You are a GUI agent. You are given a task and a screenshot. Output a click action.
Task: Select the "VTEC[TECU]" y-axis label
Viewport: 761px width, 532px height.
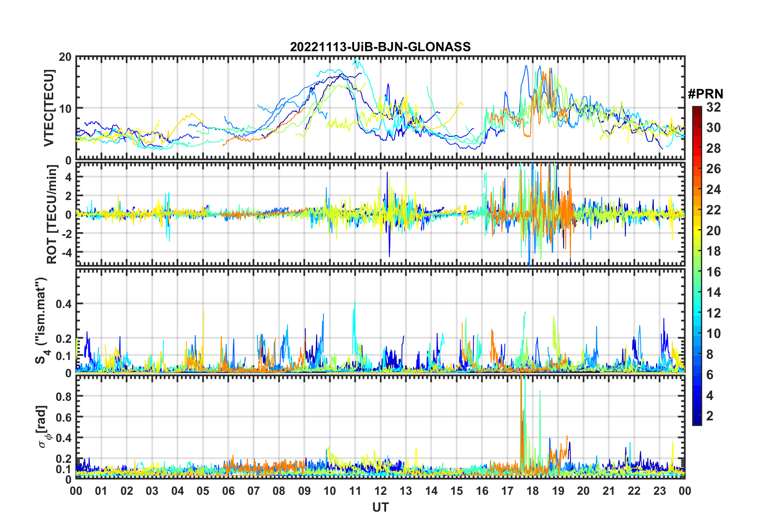[x=49, y=108]
